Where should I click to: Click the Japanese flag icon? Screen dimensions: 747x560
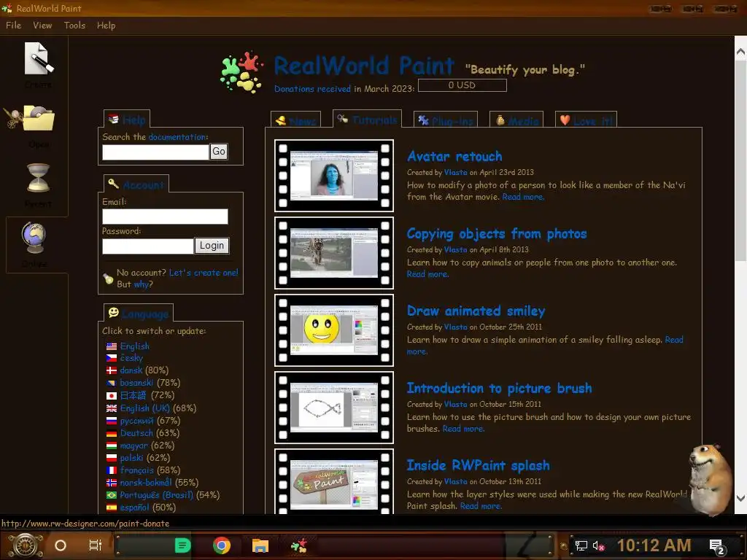pos(112,396)
